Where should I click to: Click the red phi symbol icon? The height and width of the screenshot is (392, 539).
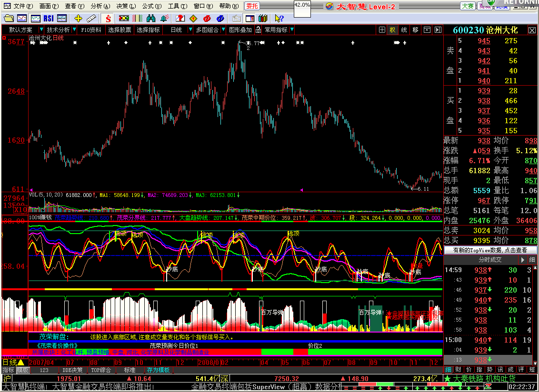tap(207, 18)
